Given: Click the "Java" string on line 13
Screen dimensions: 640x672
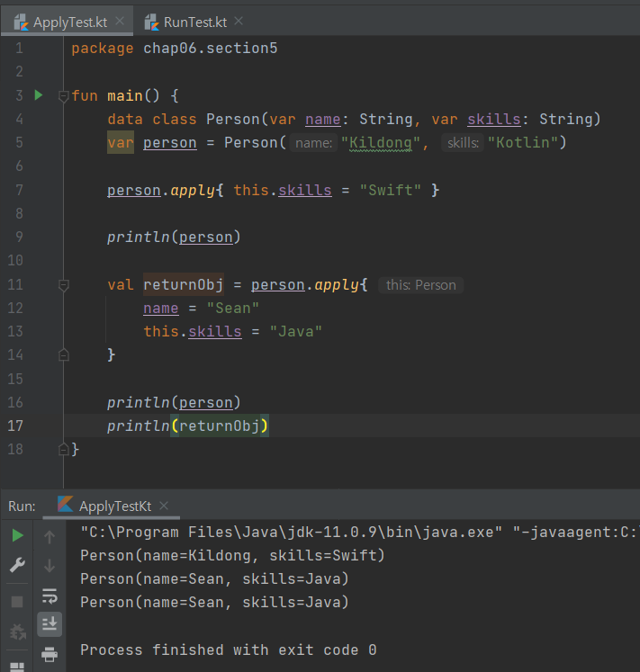Looking at the screenshot, I should (295, 331).
